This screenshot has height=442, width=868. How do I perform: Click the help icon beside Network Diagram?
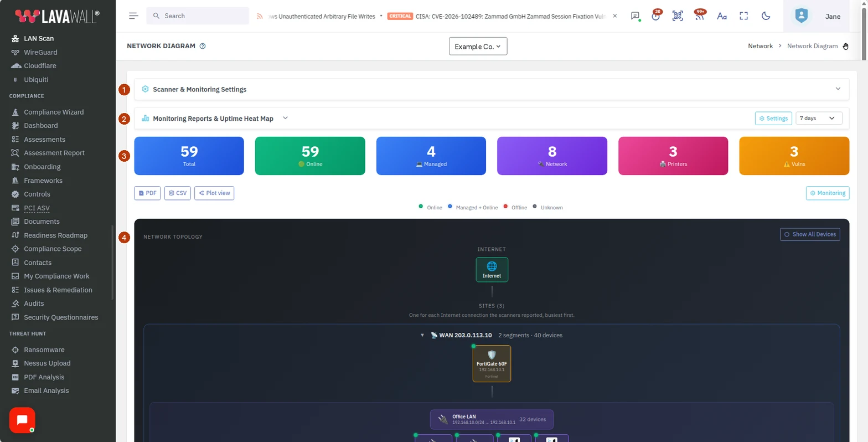[203, 46]
